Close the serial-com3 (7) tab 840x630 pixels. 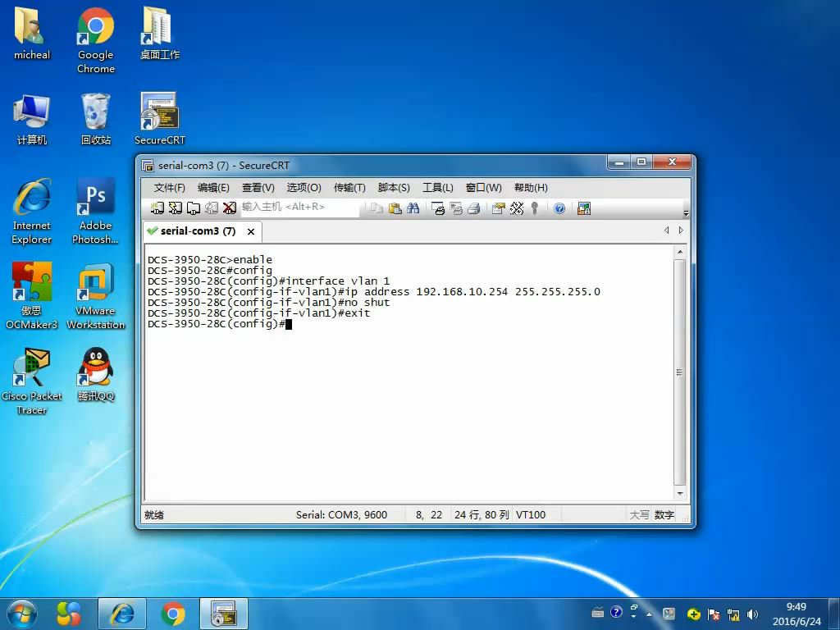(251, 231)
